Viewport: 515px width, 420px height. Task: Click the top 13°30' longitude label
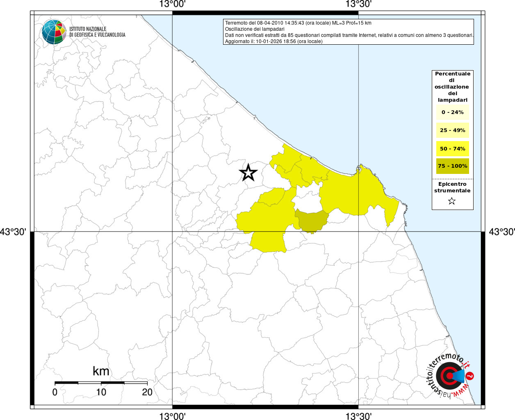click(358, 5)
